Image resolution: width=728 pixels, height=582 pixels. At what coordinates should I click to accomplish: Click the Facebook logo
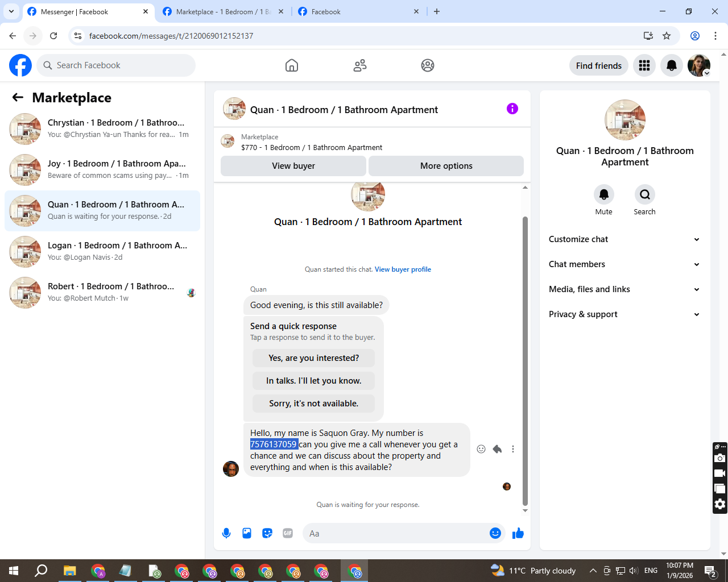coord(20,65)
